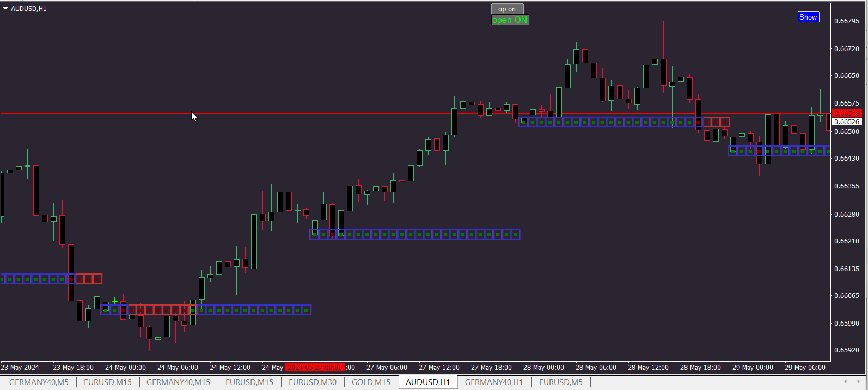Viewport: 868px width, 390px height.
Task: Select the active AUDUSD,H1 tab
Action: 428,382
